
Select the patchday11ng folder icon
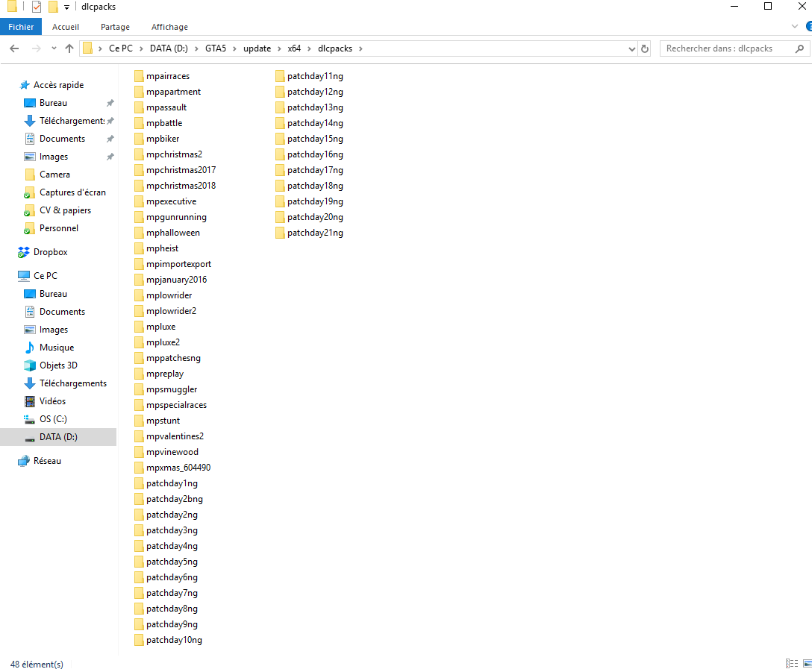[280, 77]
